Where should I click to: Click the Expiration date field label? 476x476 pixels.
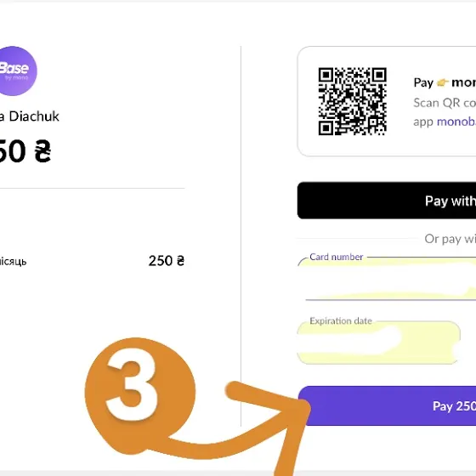341,321
